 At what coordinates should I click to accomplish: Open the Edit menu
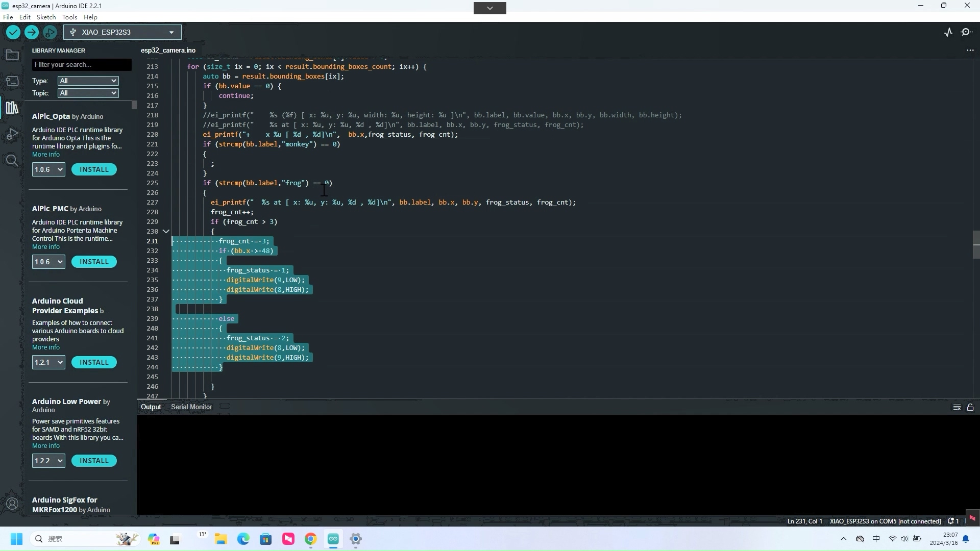(x=24, y=17)
